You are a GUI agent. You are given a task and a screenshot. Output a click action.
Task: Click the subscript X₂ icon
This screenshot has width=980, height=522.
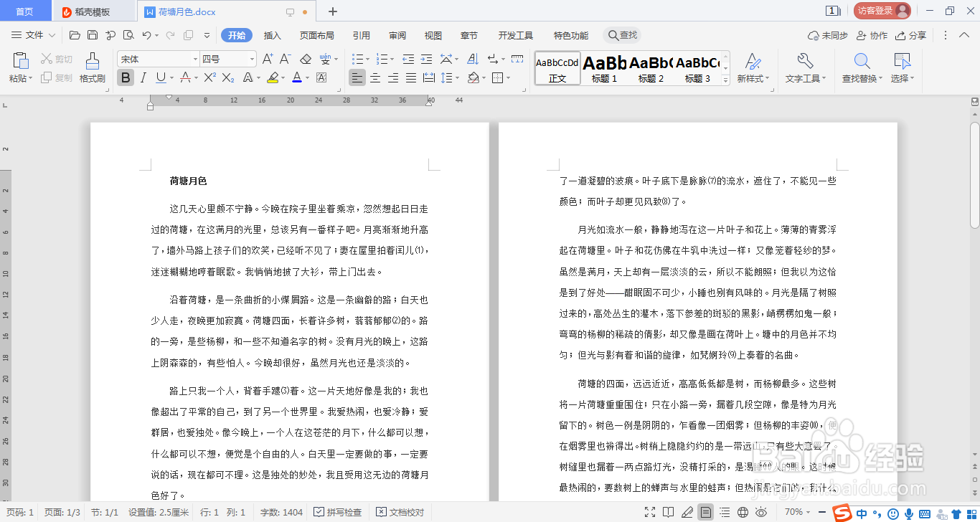(x=229, y=78)
